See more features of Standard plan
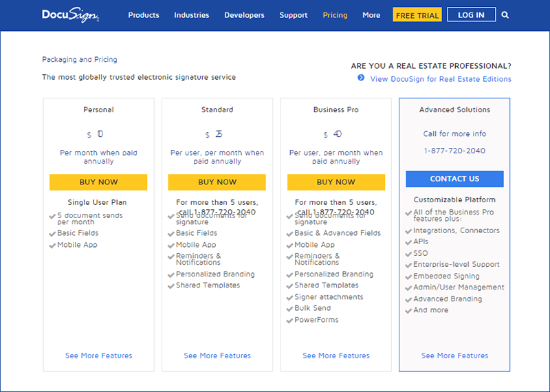This screenshot has width=550, height=392. 217,356
